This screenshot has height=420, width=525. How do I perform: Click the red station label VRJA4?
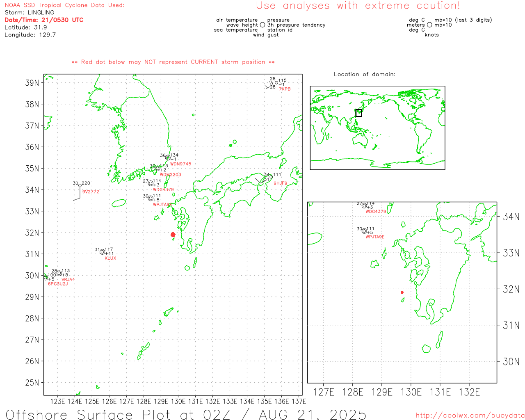point(68,280)
